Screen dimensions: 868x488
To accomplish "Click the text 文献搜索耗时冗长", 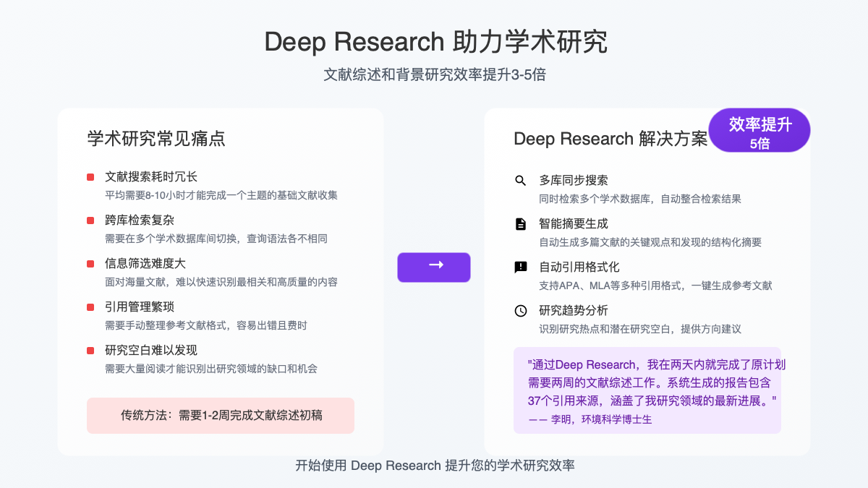I will coord(151,176).
